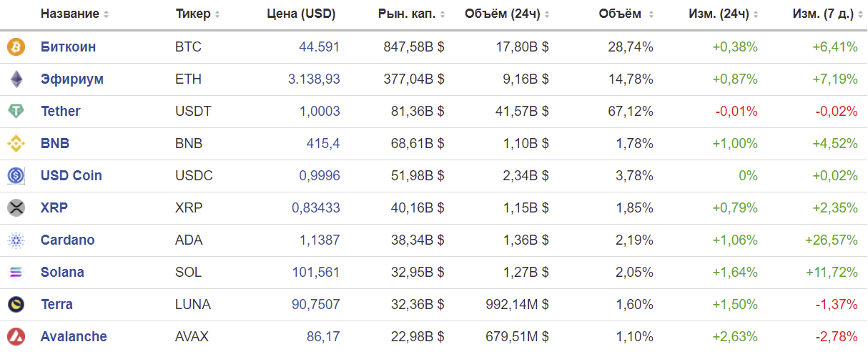Open the Биткоин coin link
The height and width of the screenshot is (357, 868).
[x=68, y=47]
